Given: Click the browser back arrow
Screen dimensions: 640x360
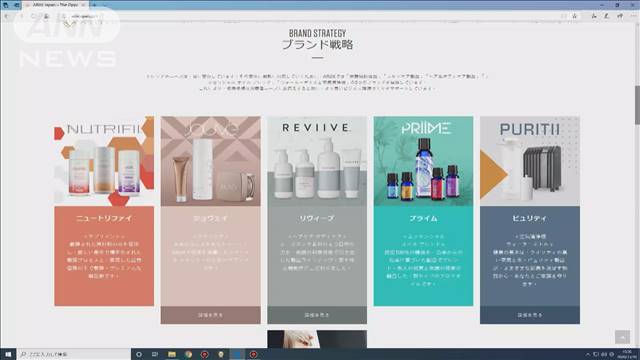Looking at the screenshot, I should click(x=7, y=16).
